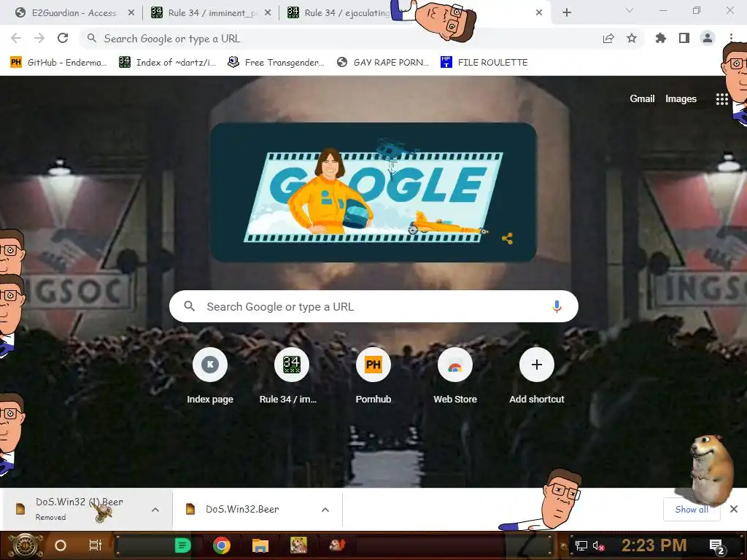747x560 pixels.
Task: Close the E2Guardian tab
Action: click(131, 13)
